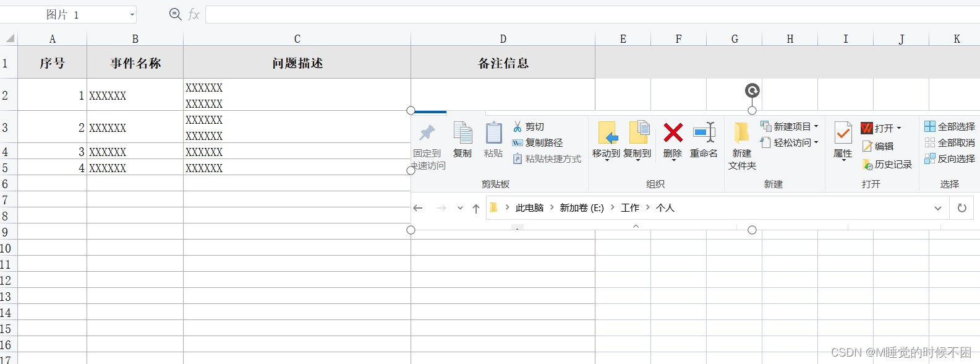Select column H header
Screen dimensions: 980x364
point(790,38)
